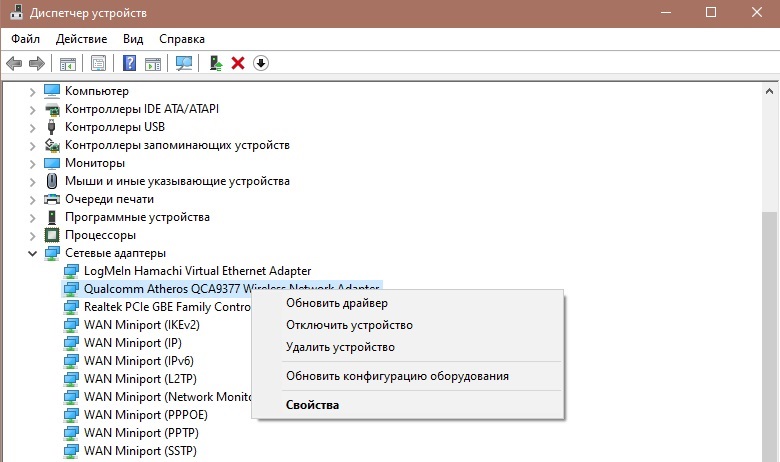Click the vertical scrollbar thumb
Screen dimensions: 780x462
[770, 330]
